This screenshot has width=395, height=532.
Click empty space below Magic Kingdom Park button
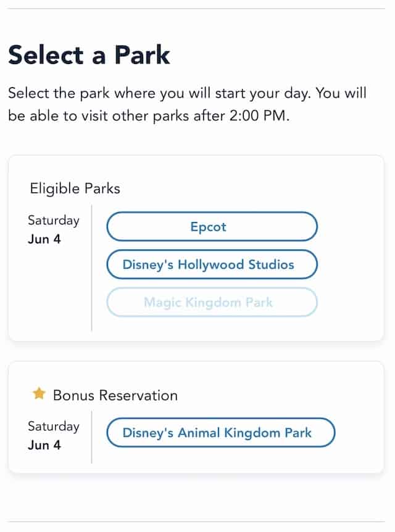pyautogui.click(x=212, y=327)
